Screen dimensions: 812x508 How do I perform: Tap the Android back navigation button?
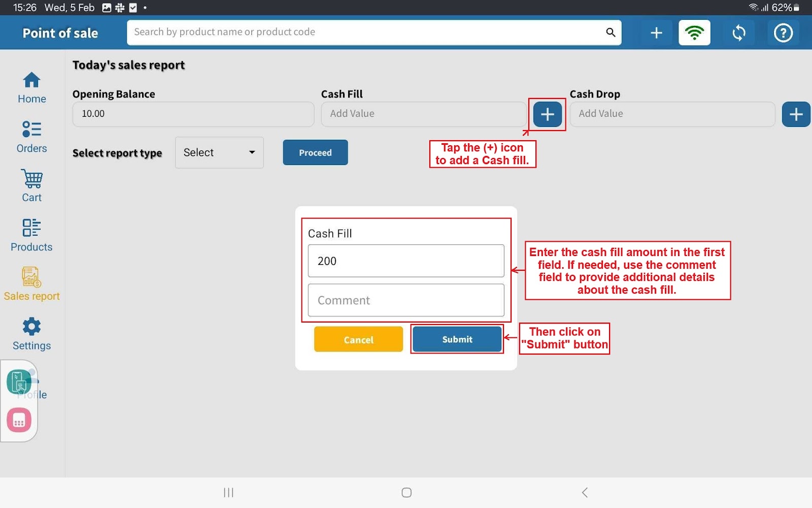point(585,492)
